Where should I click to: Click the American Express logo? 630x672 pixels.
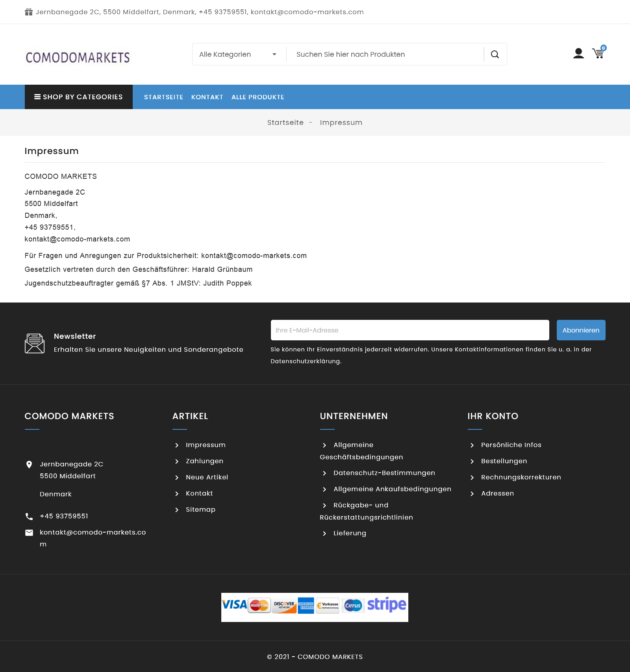[306, 605]
